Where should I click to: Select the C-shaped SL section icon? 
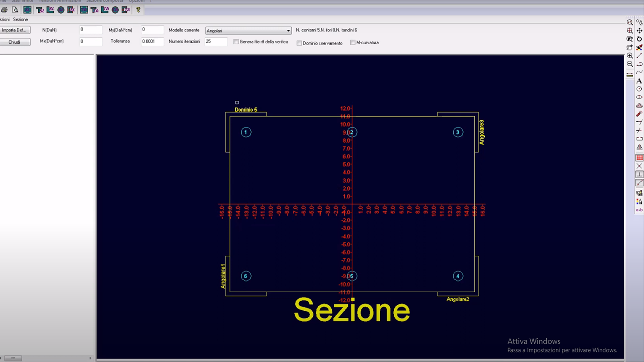(71, 9)
